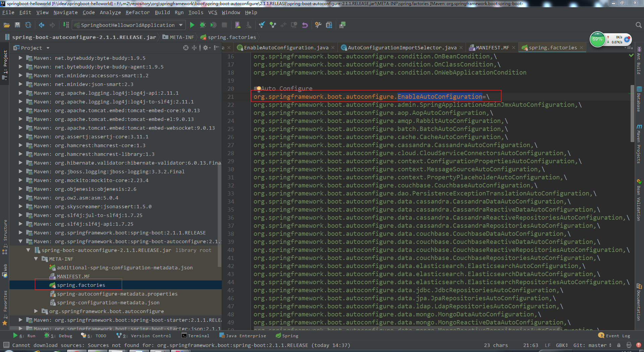Toggle tool window quick access in status bar
This screenshot has height=352, width=644.
(x=6, y=345)
